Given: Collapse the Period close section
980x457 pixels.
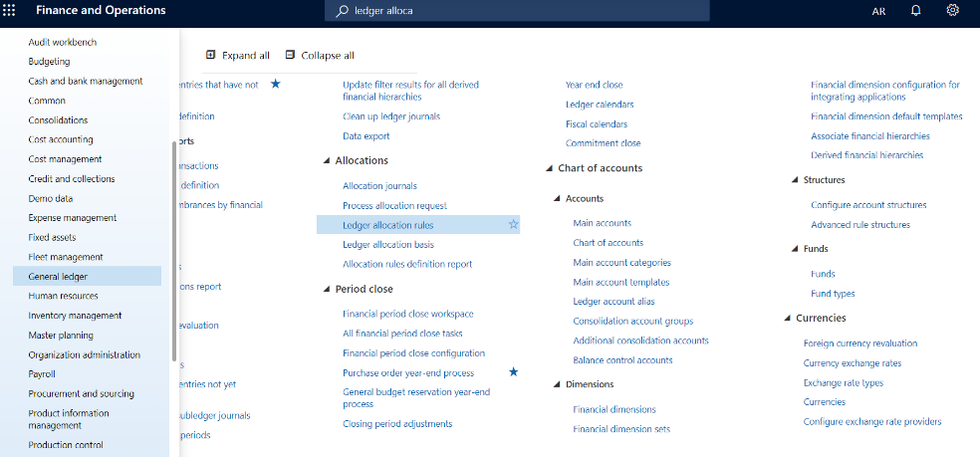Looking at the screenshot, I should click(327, 290).
